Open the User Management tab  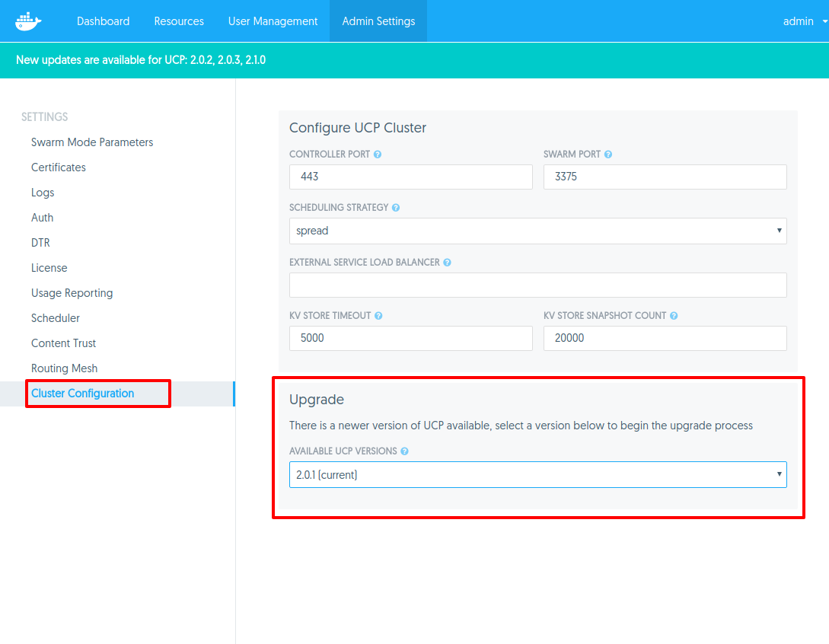273,21
